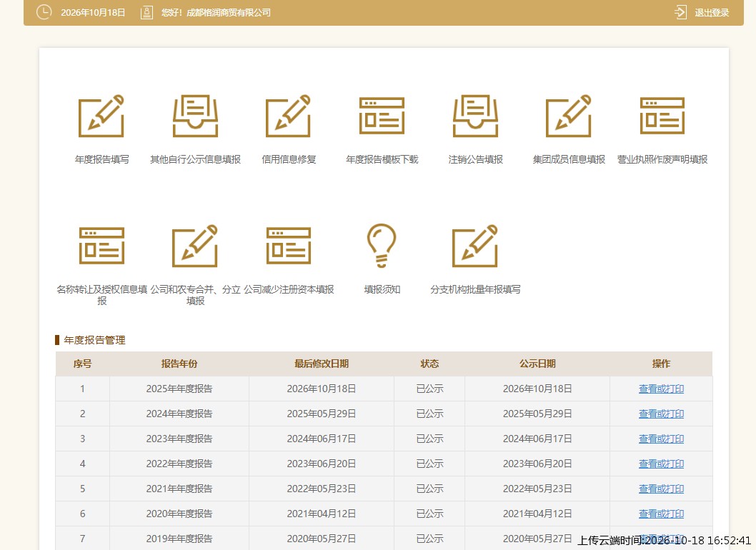Open 查看或打印 for 2022年年度报告
756x550 pixels.
661,464
